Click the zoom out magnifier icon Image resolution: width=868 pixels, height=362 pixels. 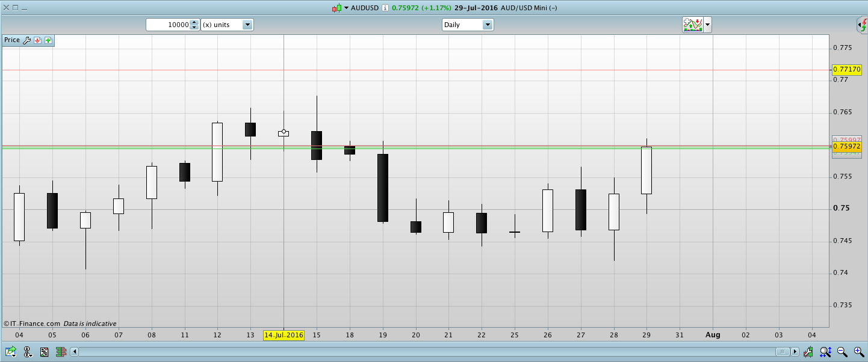(843, 352)
